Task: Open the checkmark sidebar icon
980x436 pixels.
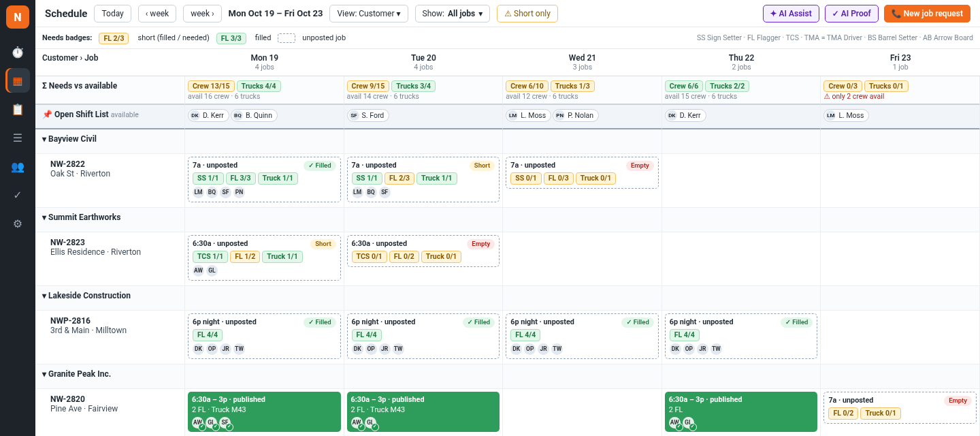Action: [x=18, y=195]
